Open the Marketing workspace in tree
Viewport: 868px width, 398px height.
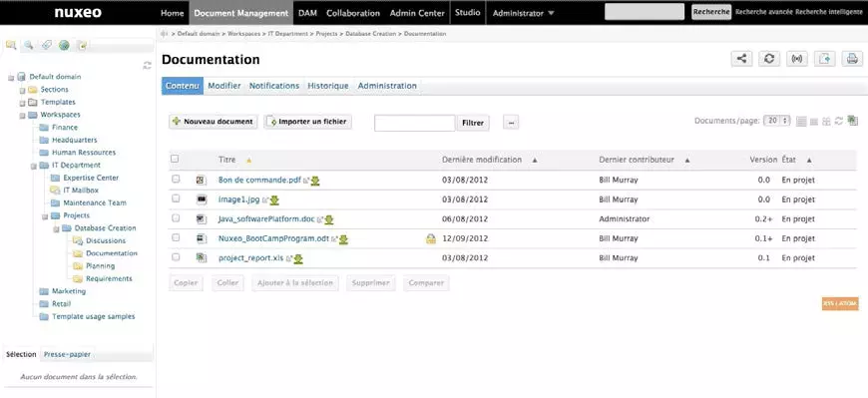point(69,291)
